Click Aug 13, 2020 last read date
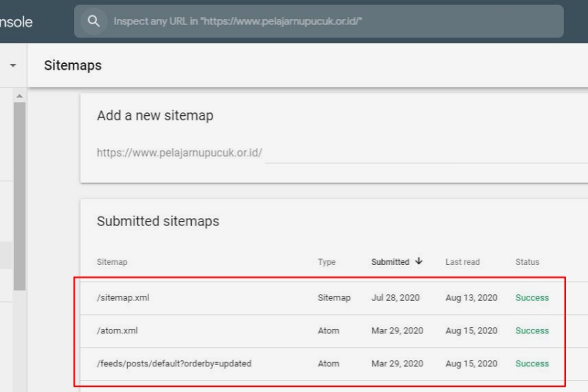 (471, 298)
